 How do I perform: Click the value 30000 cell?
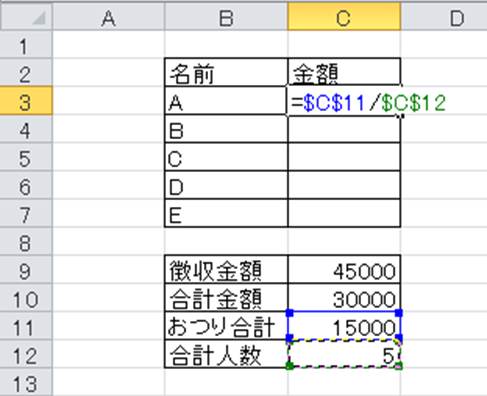[x=344, y=298]
